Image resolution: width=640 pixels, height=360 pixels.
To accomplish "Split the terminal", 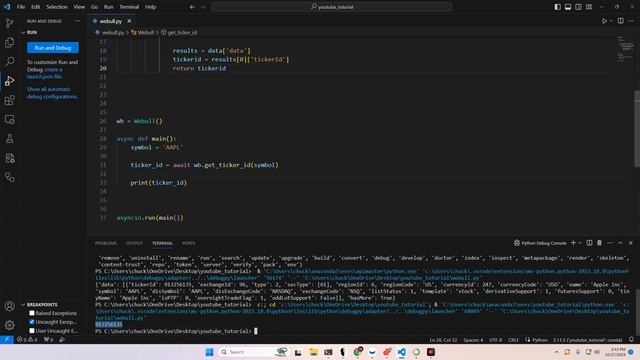I will 589,243.
